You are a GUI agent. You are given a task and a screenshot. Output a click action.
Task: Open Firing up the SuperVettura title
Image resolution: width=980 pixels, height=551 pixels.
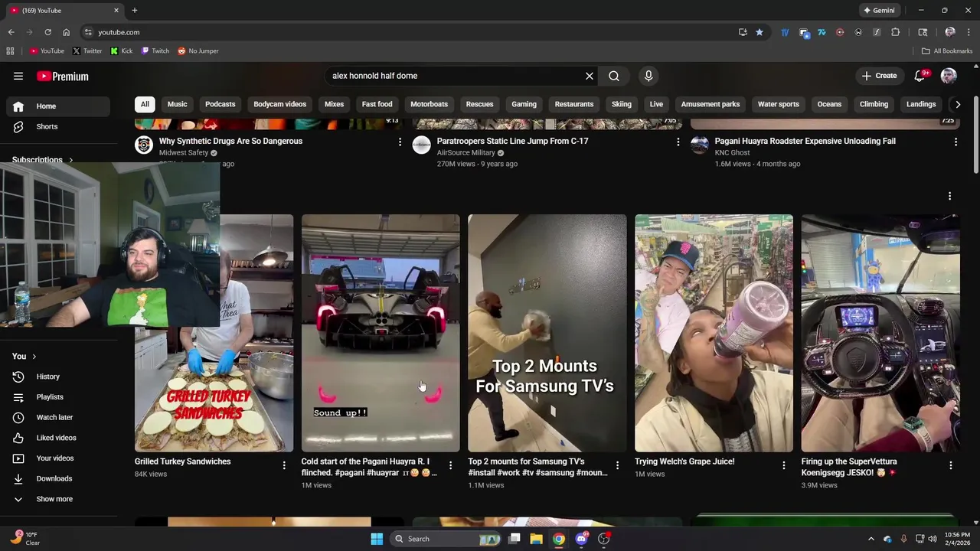[849, 467]
